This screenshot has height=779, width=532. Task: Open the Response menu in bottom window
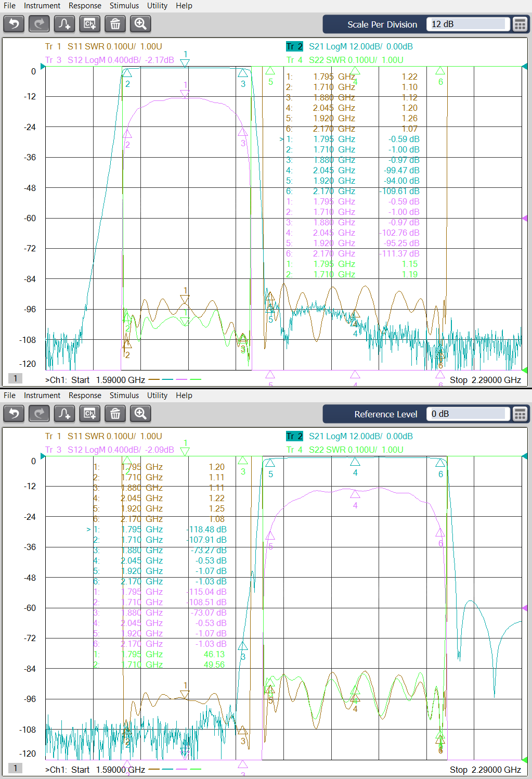85,395
